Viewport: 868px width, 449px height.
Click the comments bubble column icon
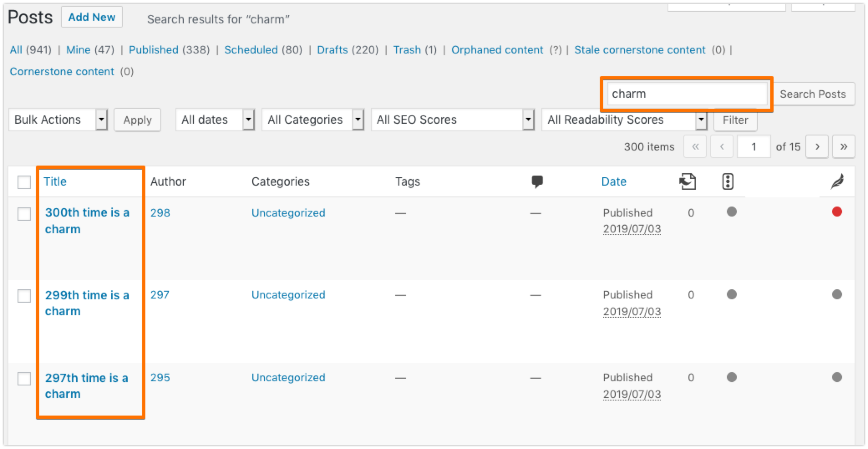coord(537,182)
